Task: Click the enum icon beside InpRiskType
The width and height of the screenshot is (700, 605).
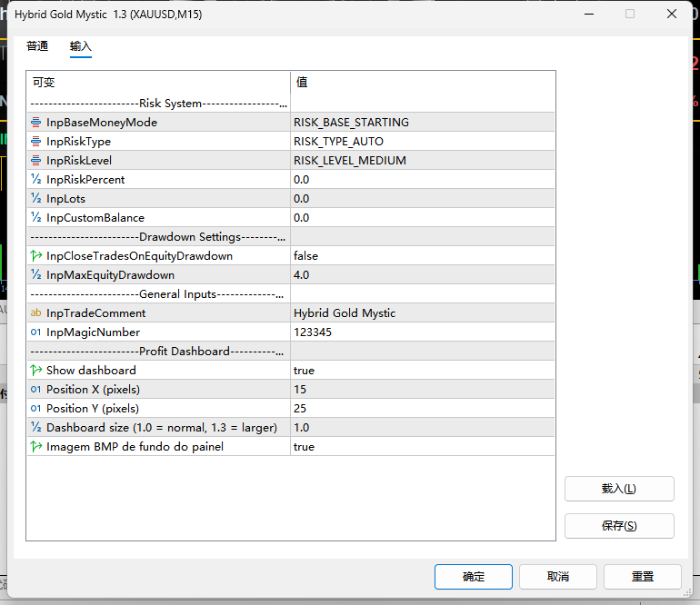Action: [x=35, y=142]
